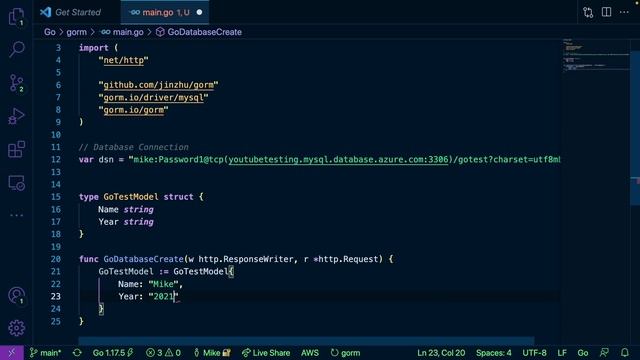Image resolution: width=640 pixels, height=360 pixels.
Task: Click the Mike user status item
Action: tap(212, 353)
